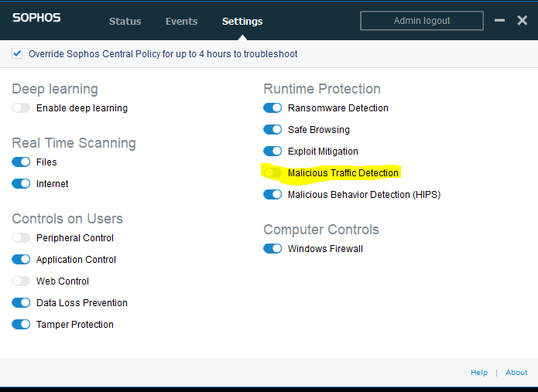Enable deep learning toggle
The image size is (538, 392).
pyautogui.click(x=21, y=108)
